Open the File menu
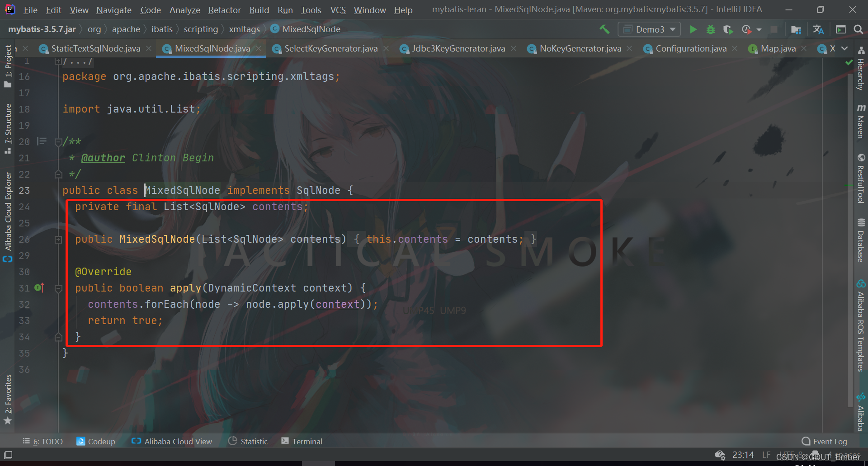This screenshot has width=868, height=466. click(x=30, y=9)
